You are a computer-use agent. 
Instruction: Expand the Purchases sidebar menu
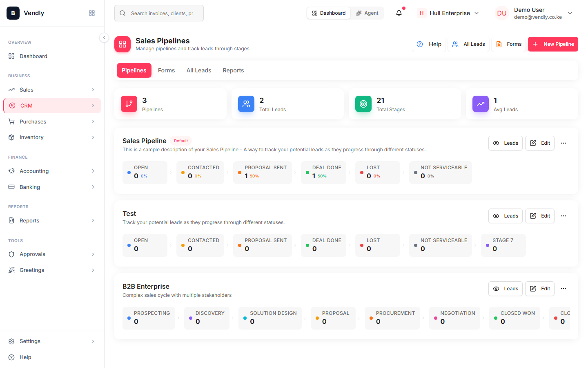(52, 121)
